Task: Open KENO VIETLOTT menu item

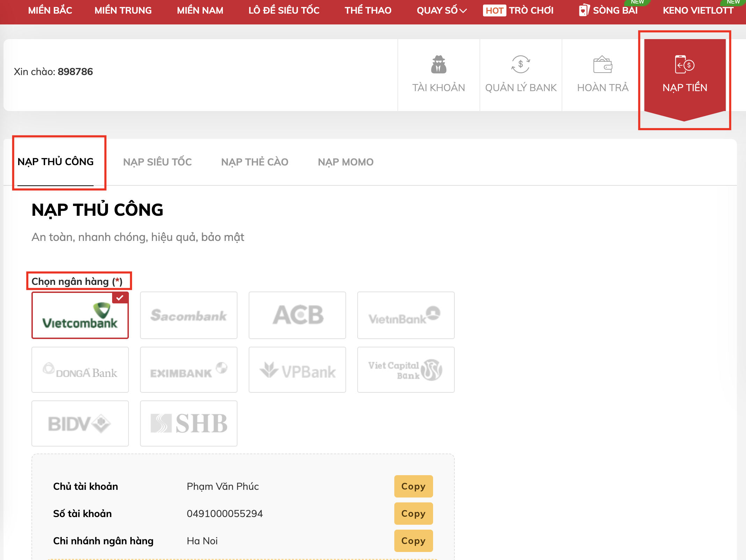Action: tap(698, 10)
